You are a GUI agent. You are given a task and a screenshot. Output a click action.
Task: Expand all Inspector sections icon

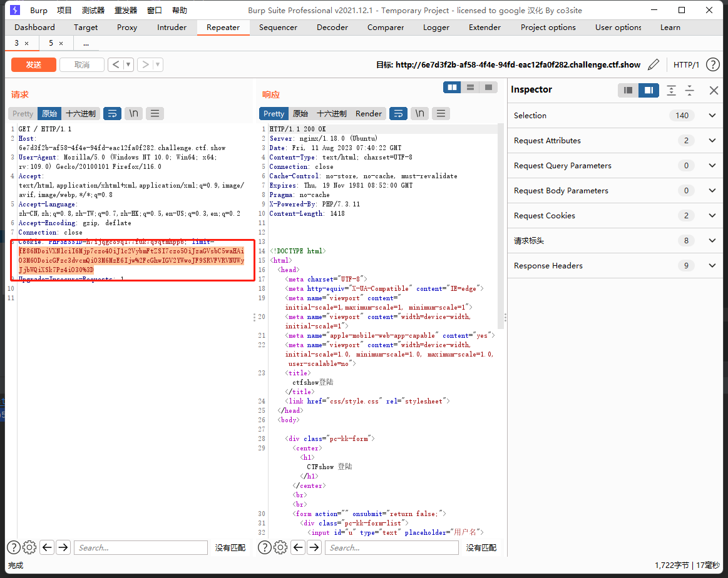672,90
